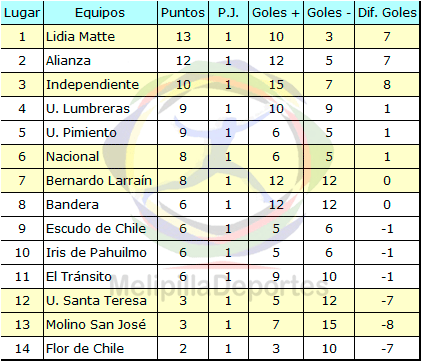Click the Dif. Goles header cell
This screenshot has height=361, width=421.
[387, 13]
